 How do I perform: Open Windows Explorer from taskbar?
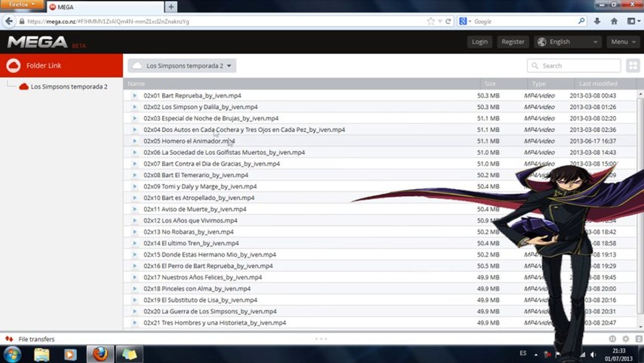tap(42, 354)
